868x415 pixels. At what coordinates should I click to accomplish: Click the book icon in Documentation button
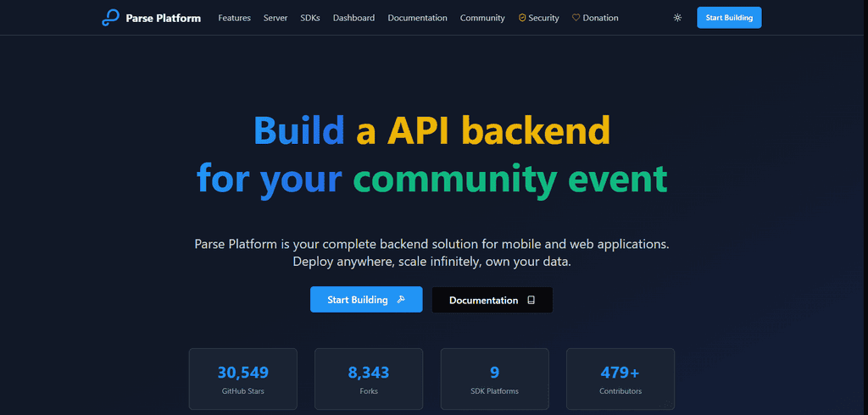pos(531,300)
